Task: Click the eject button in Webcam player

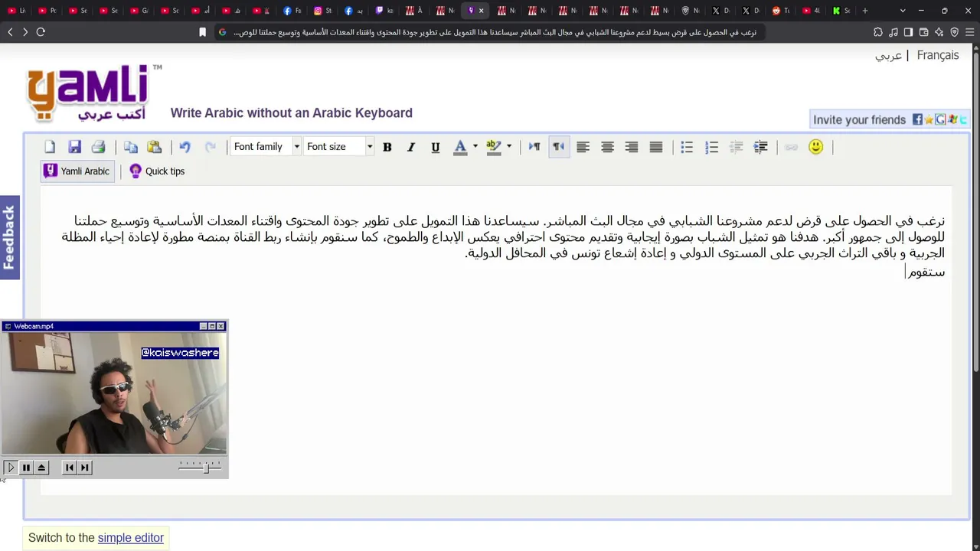Action: (x=41, y=468)
